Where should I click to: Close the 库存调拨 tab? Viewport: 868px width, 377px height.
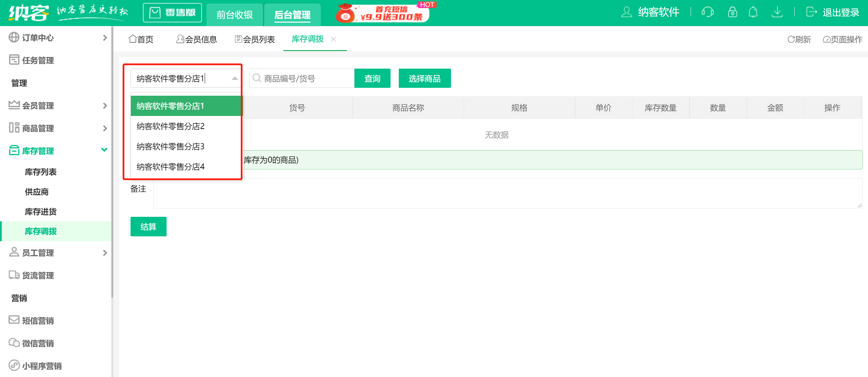[x=333, y=39]
